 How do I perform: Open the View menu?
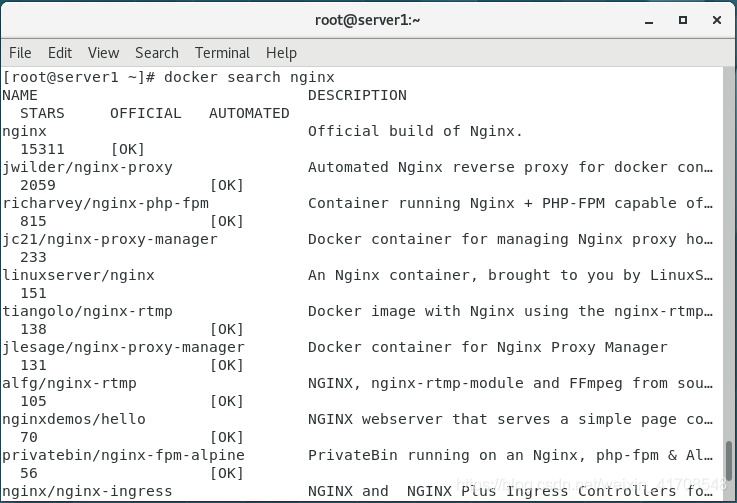pos(103,53)
